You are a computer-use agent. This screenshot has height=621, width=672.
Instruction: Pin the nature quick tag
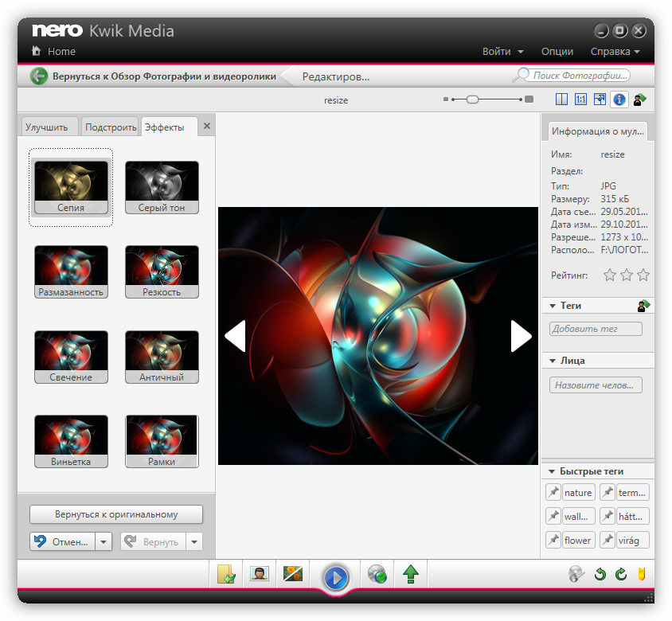(553, 493)
